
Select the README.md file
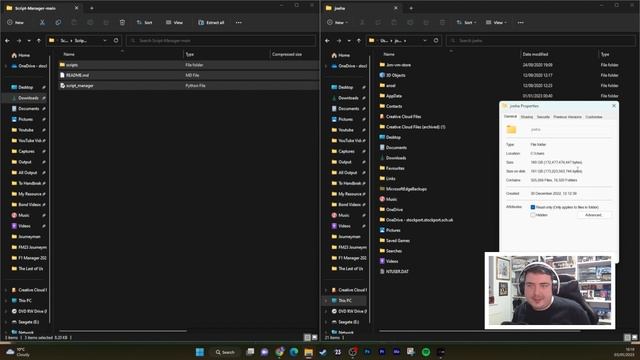[x=188, y=75]
